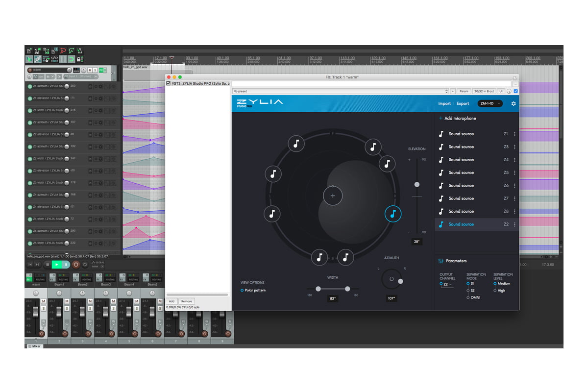Toggle plugin bypass checkbox beside UI button
The height and width of the screenshot is (392, 588).
[x=515, y=91]
